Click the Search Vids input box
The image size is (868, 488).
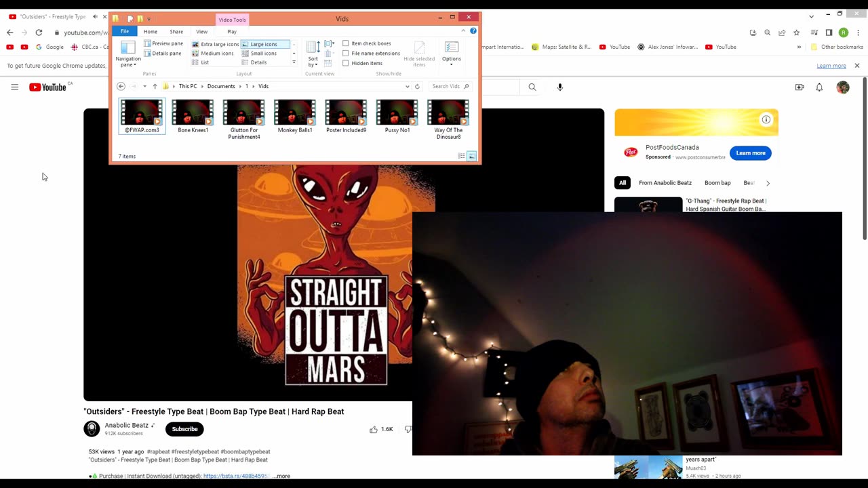click(451, 86)
